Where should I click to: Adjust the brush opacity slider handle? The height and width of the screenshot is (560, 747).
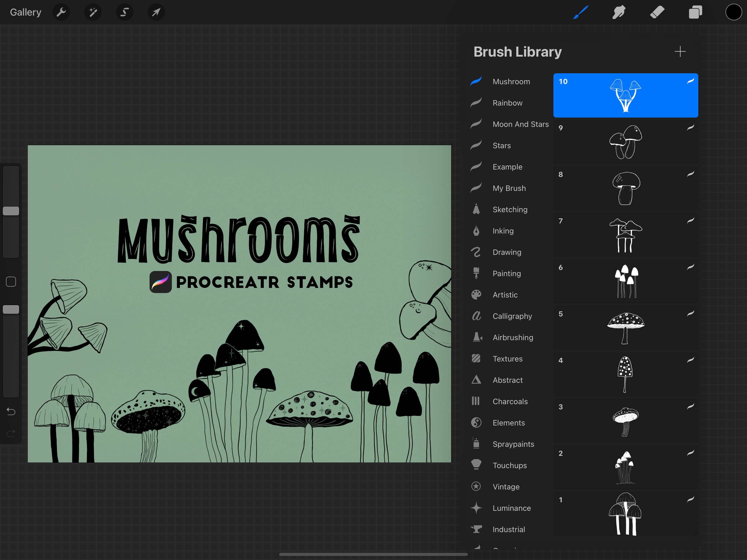pos(11,309)
